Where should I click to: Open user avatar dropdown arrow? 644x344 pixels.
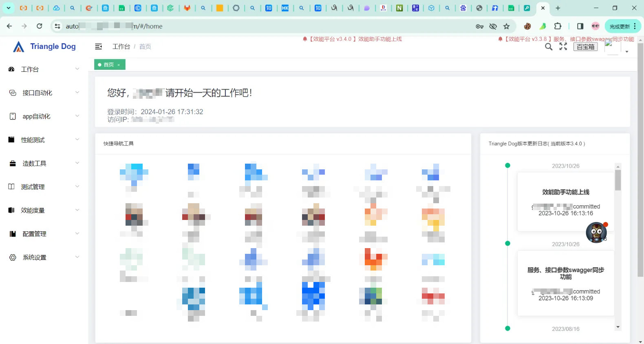coord(627,52)
